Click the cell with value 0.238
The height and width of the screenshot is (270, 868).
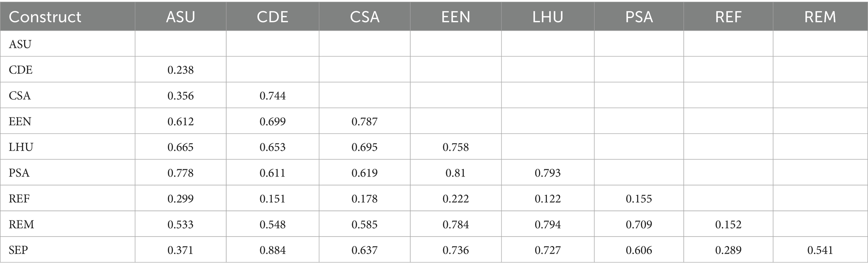coord(180,70)
